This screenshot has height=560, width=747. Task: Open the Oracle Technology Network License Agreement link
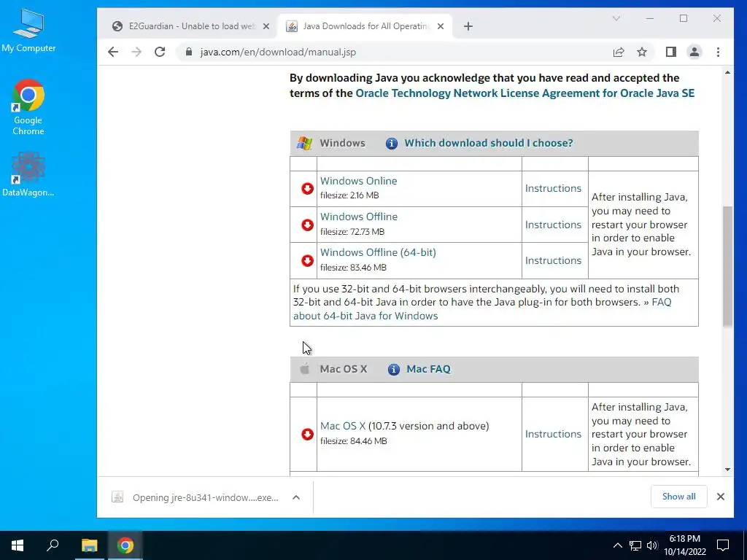click(x=525, y=93)
